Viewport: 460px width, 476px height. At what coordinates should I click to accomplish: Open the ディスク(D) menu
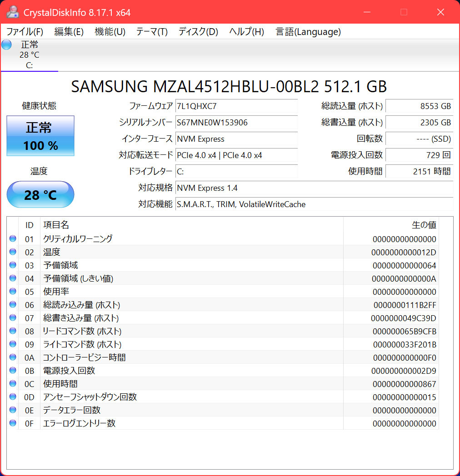tap(198, 32)
